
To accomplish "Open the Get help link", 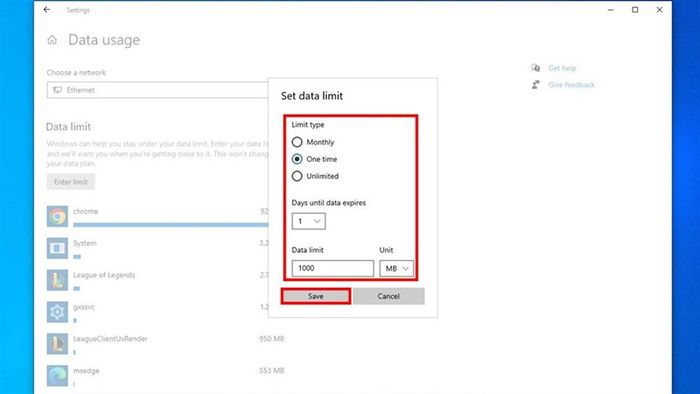I will [562, 68].
